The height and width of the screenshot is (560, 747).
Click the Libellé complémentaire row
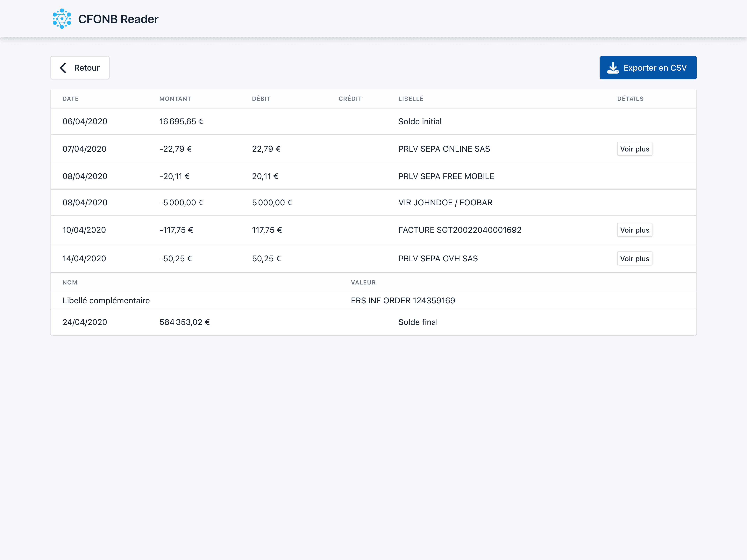pyautogui.click(x=106, y=300)
